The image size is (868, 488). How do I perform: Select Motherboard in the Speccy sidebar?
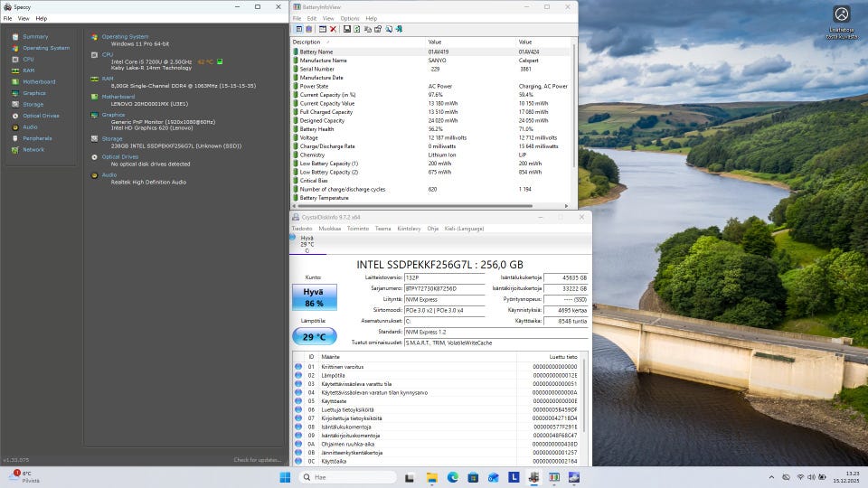point(38,81)
